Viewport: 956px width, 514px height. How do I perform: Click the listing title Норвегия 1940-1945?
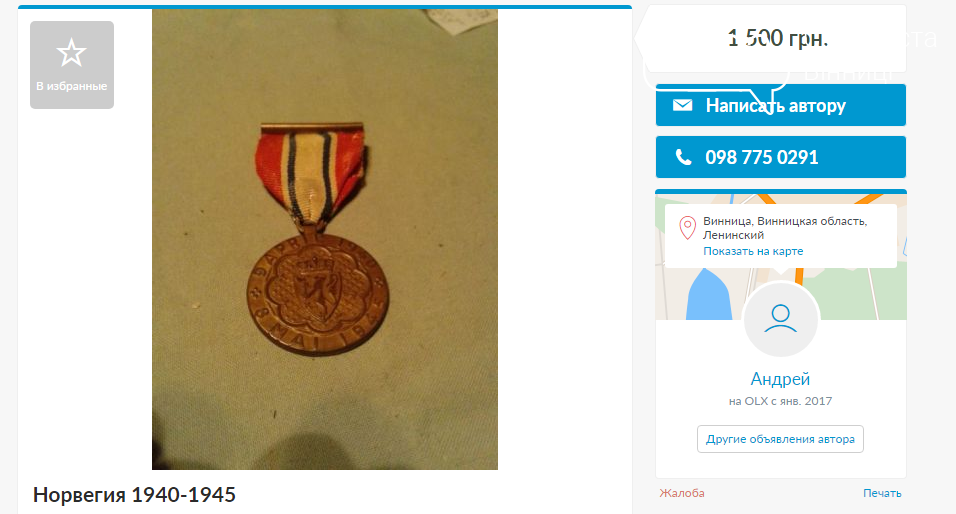134,494
